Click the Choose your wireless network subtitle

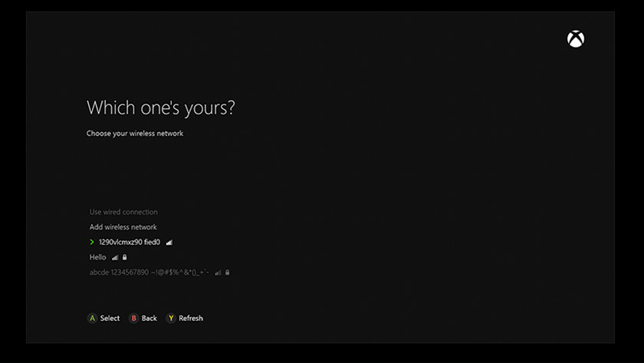click(135, 134)
